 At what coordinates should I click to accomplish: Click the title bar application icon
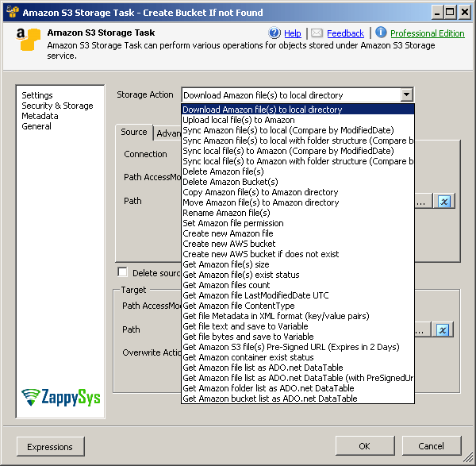coord(13,12)
